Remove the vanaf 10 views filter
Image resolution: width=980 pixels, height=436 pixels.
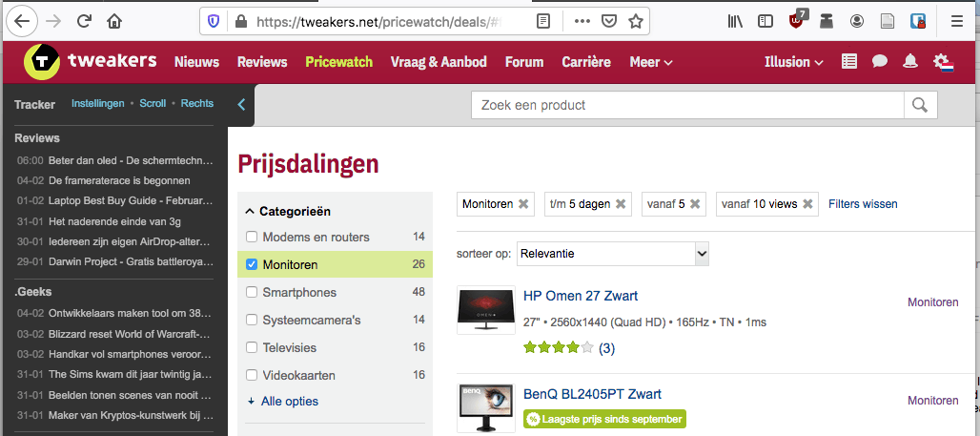tap(807, 204)
